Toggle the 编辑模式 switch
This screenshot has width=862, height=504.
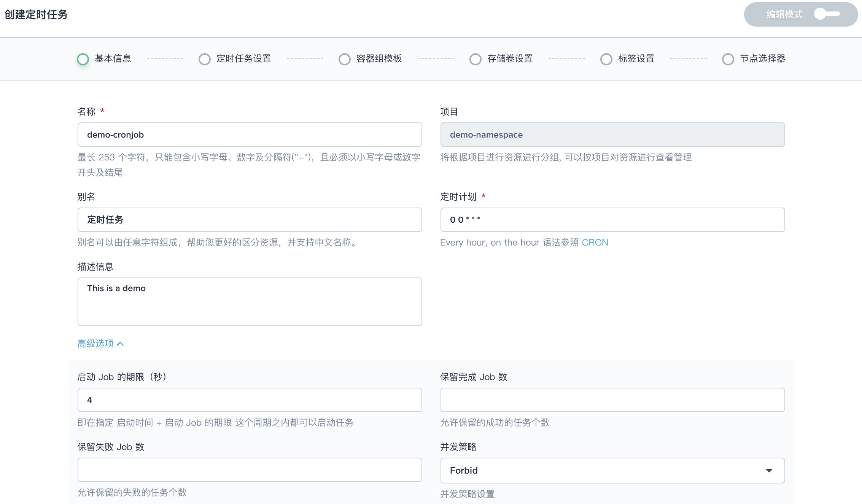(x=827, y=14)
